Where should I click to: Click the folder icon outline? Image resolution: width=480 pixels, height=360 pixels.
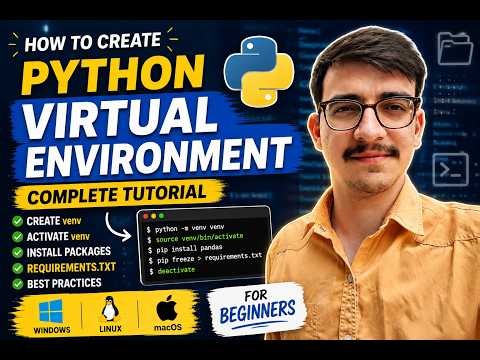455,48
